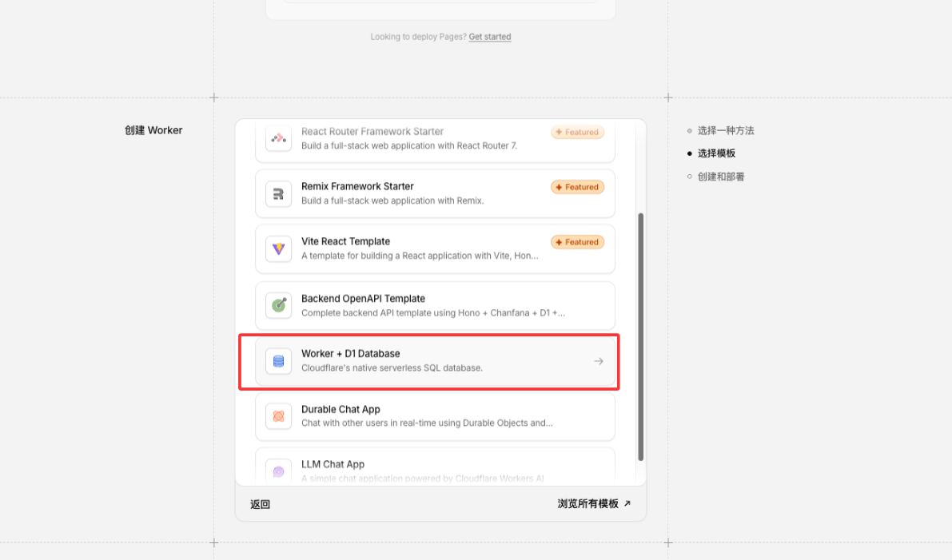Select the 选择一种方法 step

coord(725,130)
